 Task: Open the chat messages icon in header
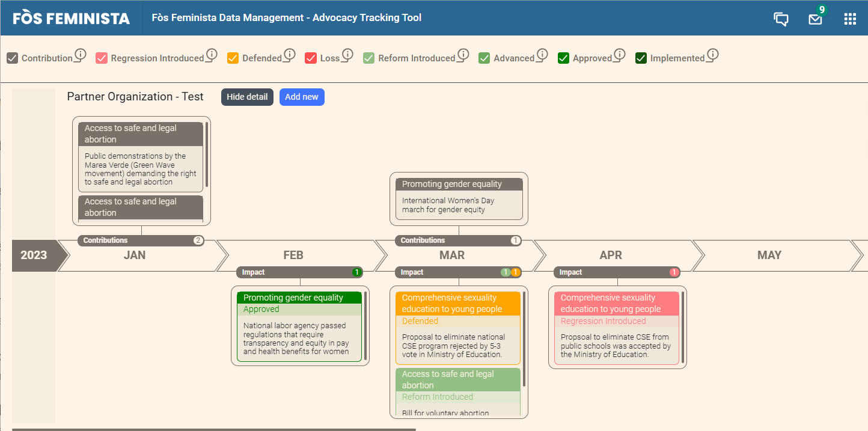point(781,19)
